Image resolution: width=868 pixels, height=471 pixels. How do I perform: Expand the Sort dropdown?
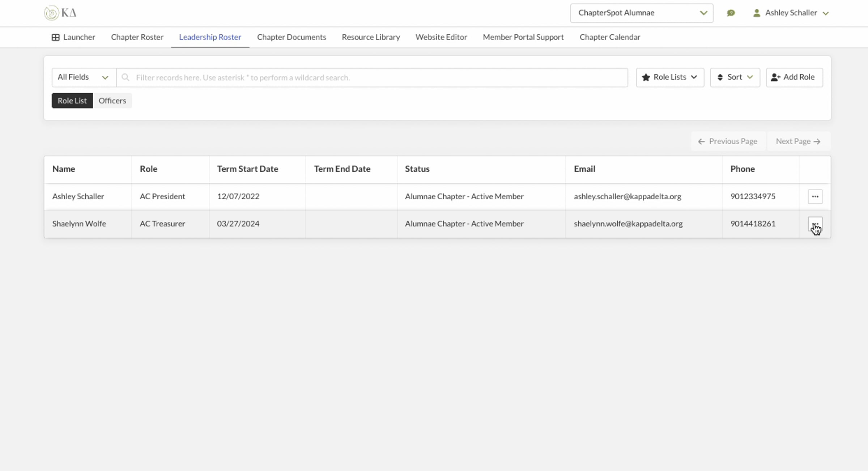click(x=735, y=77)
